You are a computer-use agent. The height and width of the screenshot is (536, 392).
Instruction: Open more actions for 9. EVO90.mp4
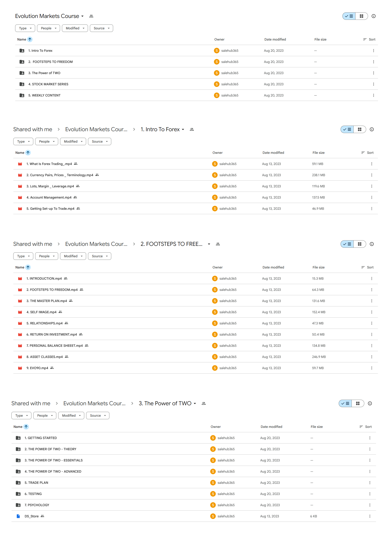tap(372, 368)
